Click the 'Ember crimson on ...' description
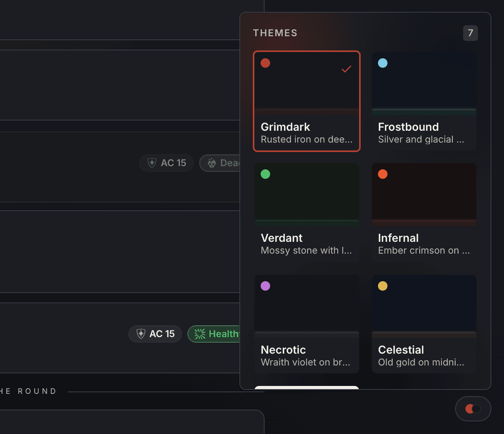 click(x=424, y=250)
